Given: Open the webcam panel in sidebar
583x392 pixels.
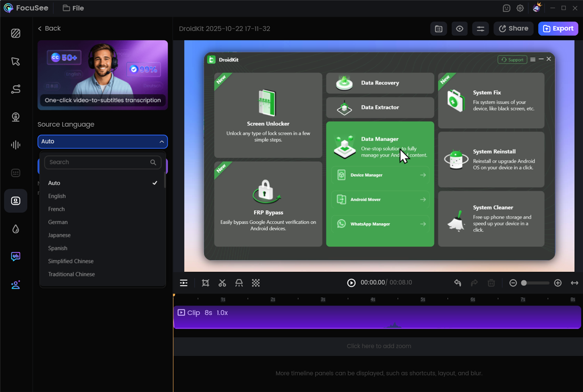Looking at the screenshot, I should (16, 117).
